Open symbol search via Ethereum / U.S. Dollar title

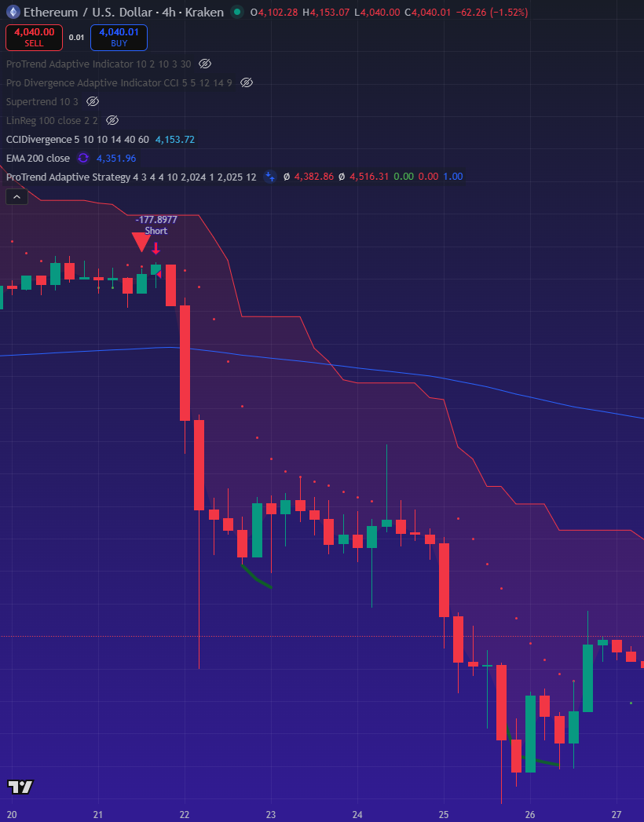pos(86,12)
